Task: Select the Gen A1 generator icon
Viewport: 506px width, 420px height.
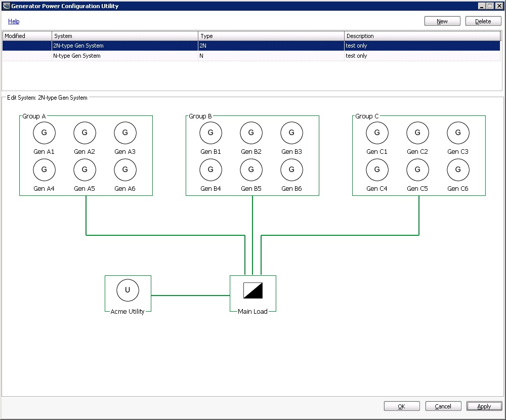Action: click(44, 133)
